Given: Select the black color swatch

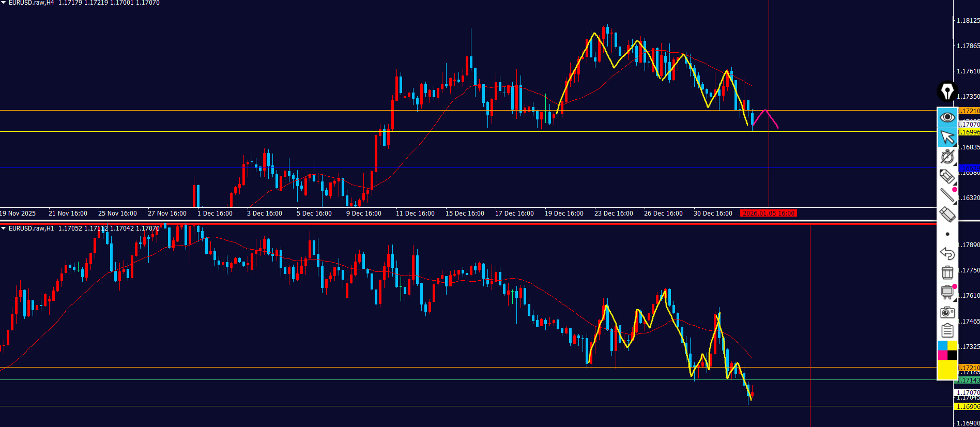Looking at the screenshot, I should point(952,355).
